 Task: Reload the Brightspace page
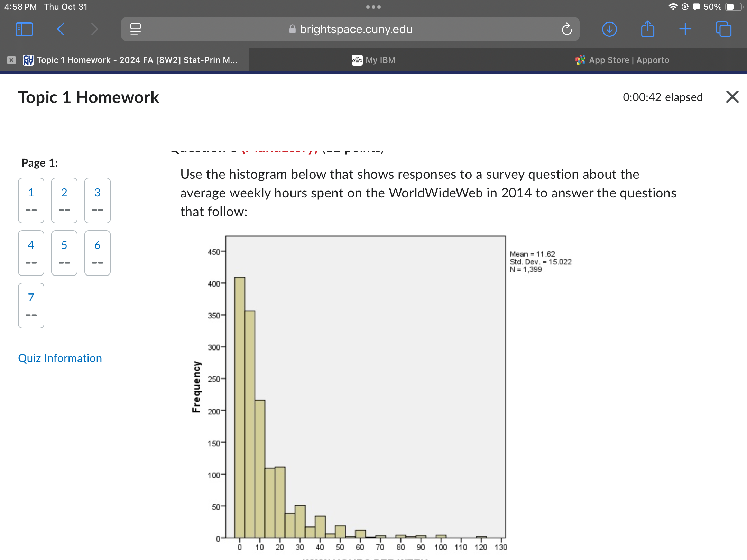tap(566, 29)
